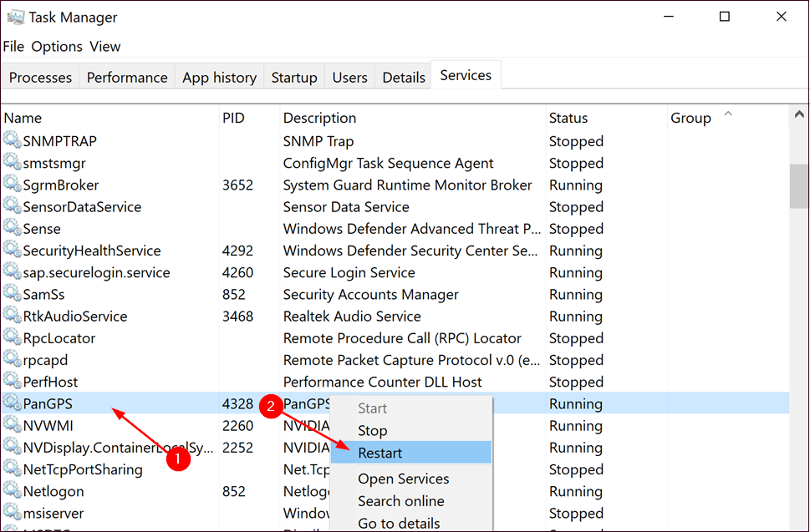Select the SecurityHealthService service name
The height and width of the screenshot is (532, 810).
tap(92, 251)
